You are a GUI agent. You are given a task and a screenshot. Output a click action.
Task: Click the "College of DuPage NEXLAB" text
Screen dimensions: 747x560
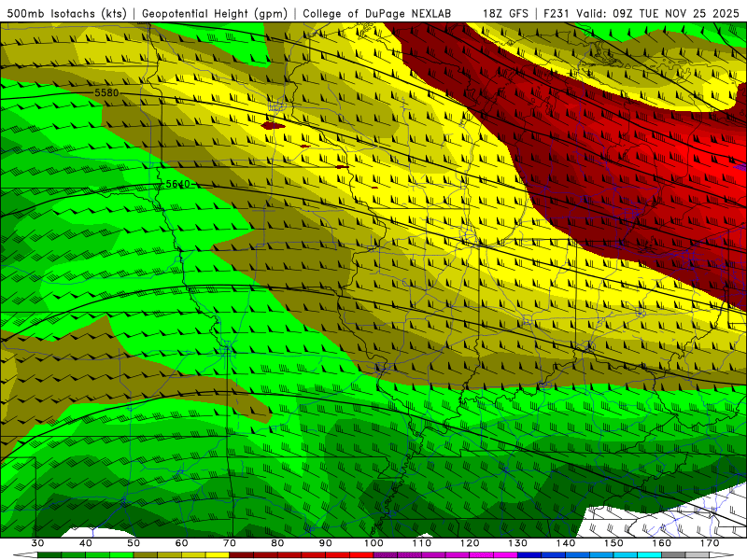point(377,14)
